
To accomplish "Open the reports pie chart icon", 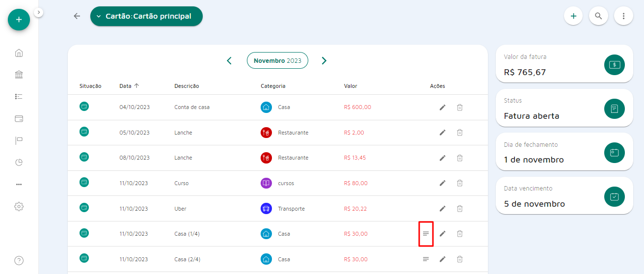I will (19, 162).
